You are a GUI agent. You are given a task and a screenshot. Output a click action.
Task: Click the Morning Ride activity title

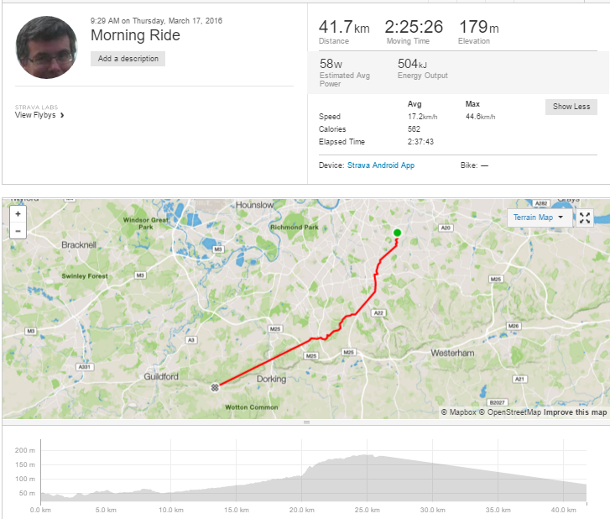pos(135,35)
